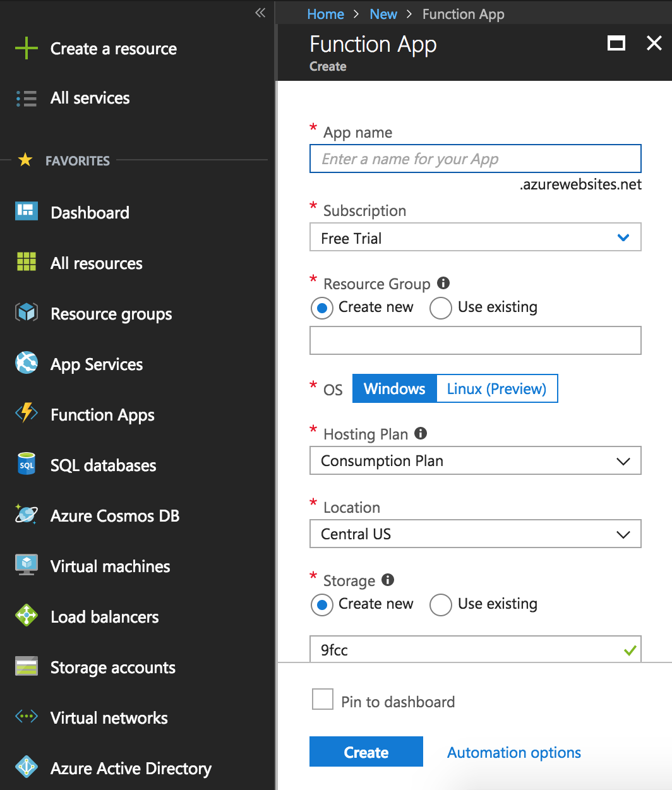Click the green plus Create a resource icon
Viewport: 672px width, 790px height.
point(27,48)
